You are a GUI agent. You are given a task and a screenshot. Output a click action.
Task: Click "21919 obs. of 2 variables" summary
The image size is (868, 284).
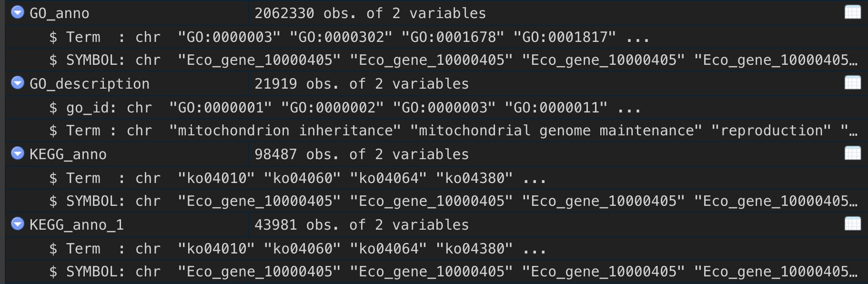362,84
